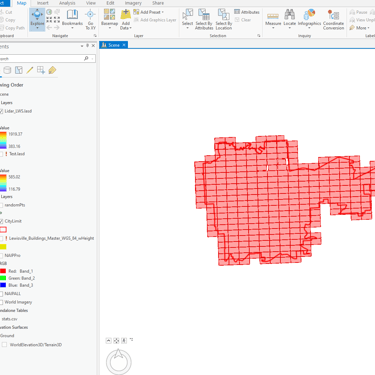
Task: Switch to List By Labeling tag view
Action: (x=52, y=70)
